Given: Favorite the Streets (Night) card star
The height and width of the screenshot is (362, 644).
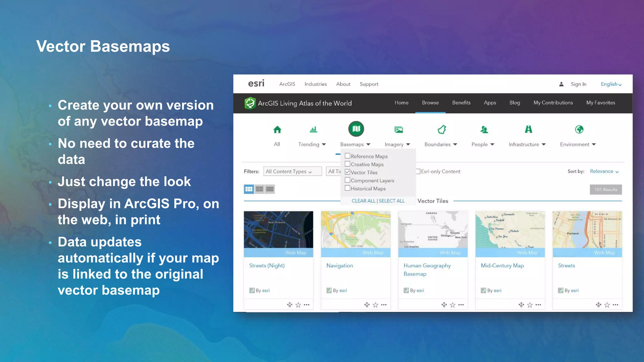Looking at the screenshot, I should click(298, 305).
